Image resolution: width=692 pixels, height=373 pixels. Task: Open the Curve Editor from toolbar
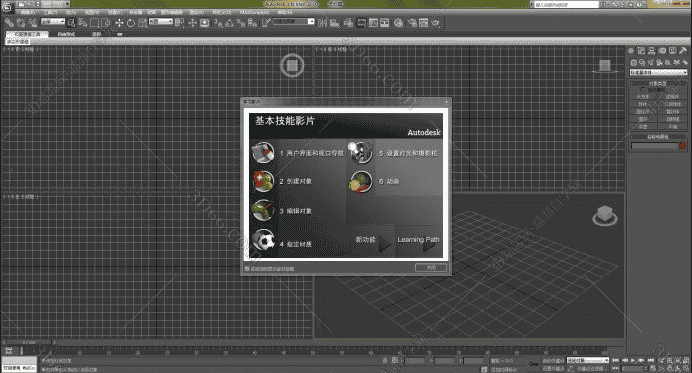click(x=373, y=23)
